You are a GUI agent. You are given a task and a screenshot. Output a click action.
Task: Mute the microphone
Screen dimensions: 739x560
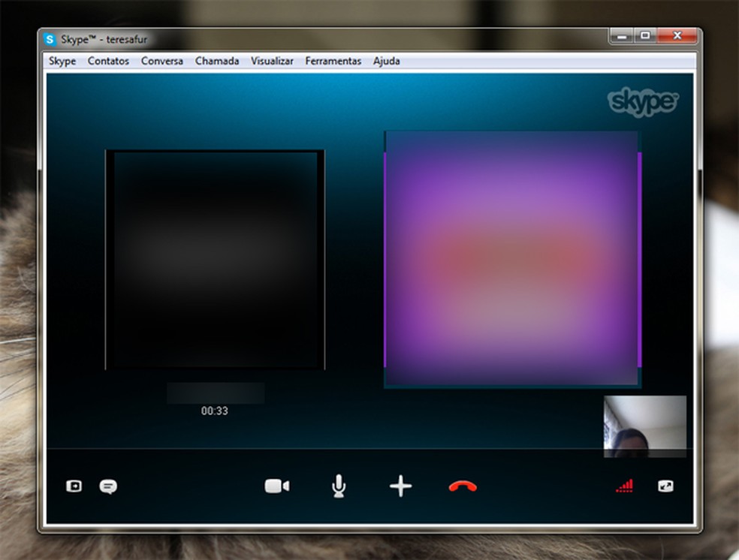339,486
